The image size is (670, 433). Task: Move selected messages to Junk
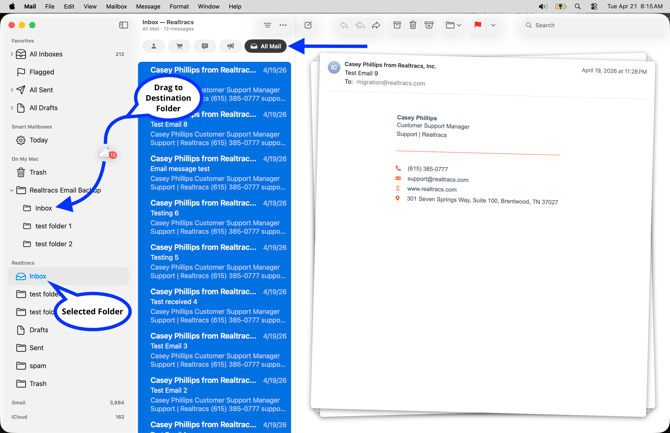[429, 25]
